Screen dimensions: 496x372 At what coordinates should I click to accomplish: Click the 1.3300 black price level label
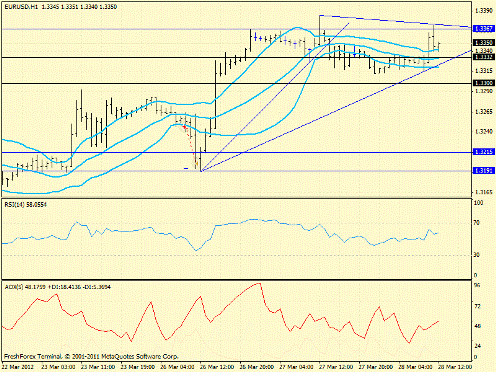tap(483, 83)
